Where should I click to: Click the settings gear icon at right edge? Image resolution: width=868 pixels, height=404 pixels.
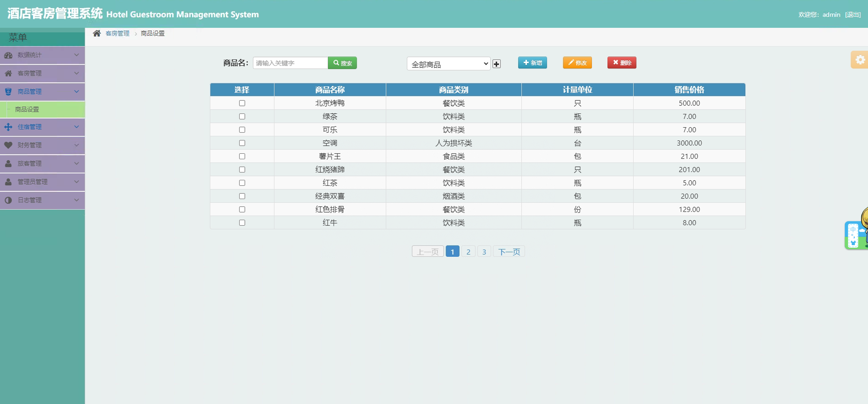tap(860, 60)
